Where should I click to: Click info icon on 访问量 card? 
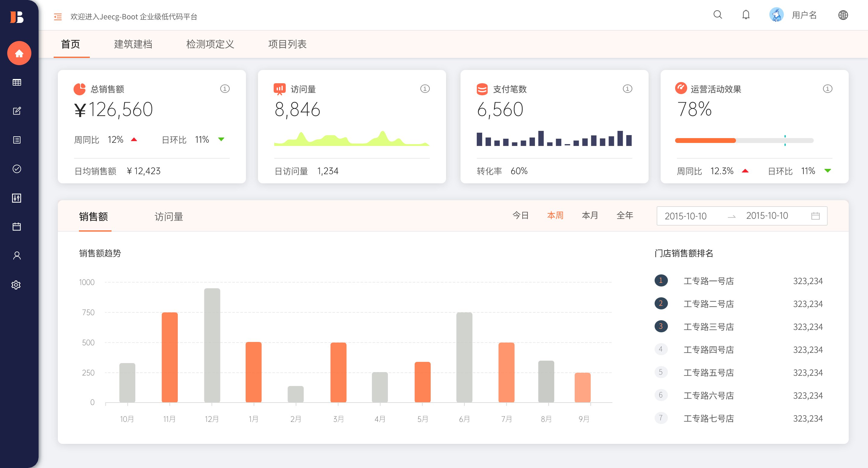[425, 89]
